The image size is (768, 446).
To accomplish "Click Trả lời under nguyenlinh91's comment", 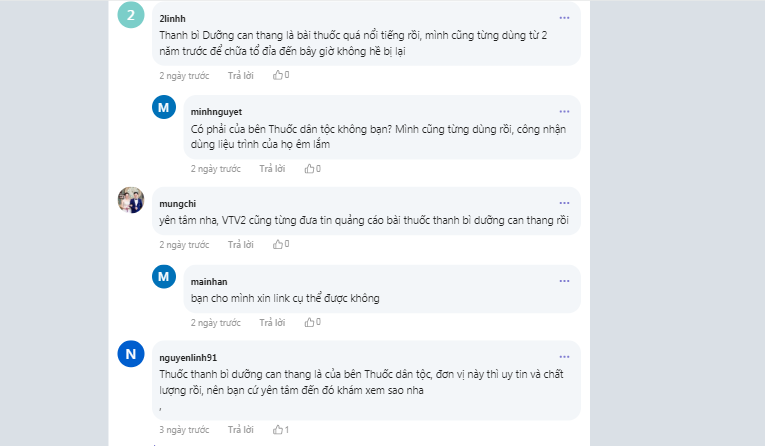I will [x=240, y=430].
